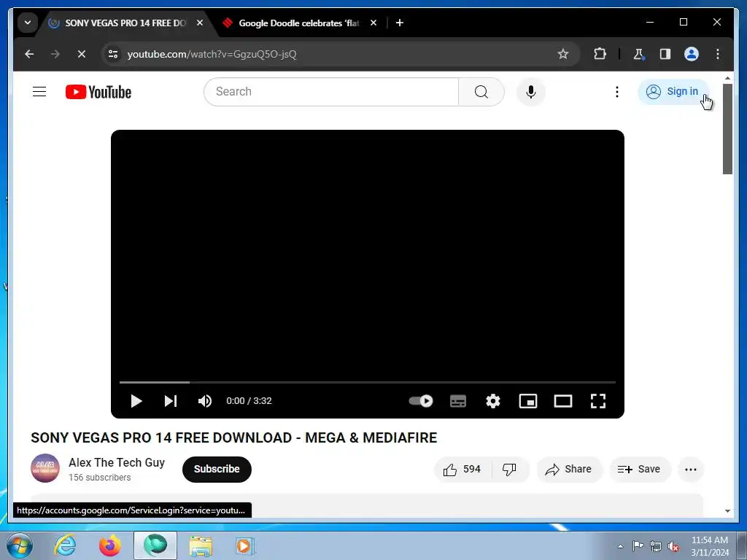
Task: Open the Extensions puzzle icon
Action: (x=600, y=54)
